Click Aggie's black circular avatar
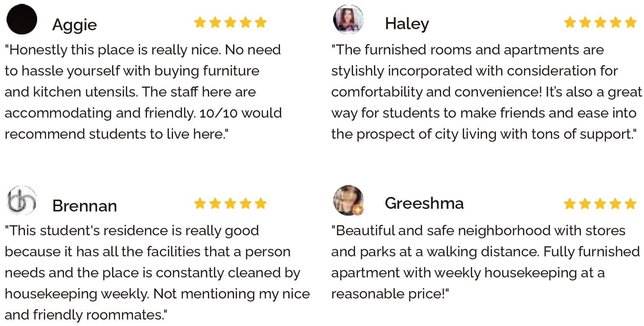 (x=22, y=19)
